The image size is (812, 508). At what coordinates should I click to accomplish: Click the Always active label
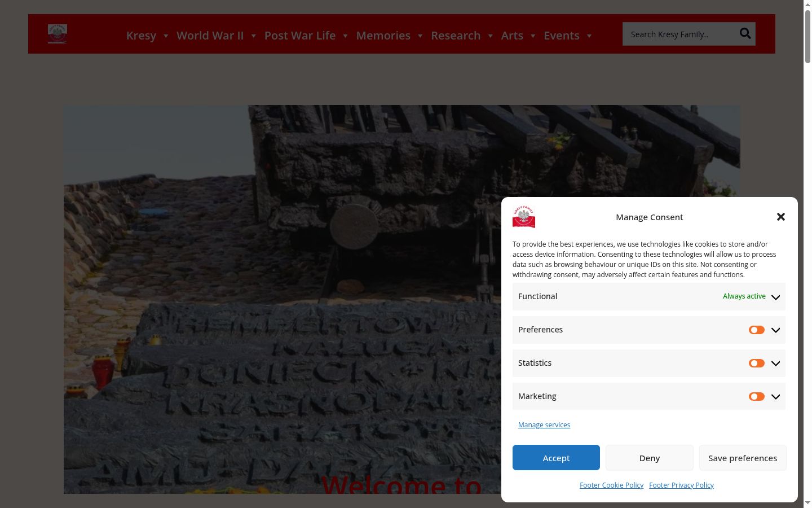[x=744, y=296]
